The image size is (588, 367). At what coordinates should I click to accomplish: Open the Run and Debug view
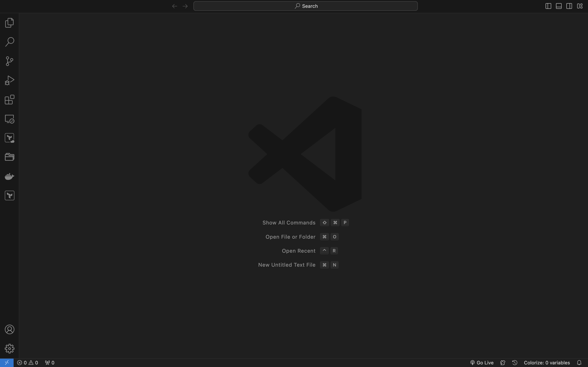(9, 80)
